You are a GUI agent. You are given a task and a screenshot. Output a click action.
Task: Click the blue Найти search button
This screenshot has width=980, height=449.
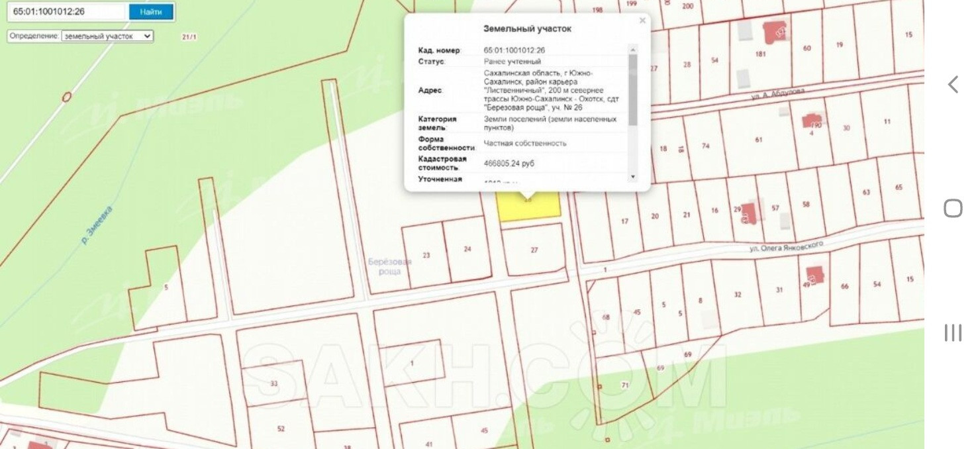pyautogui.click(x=151, y=12)
